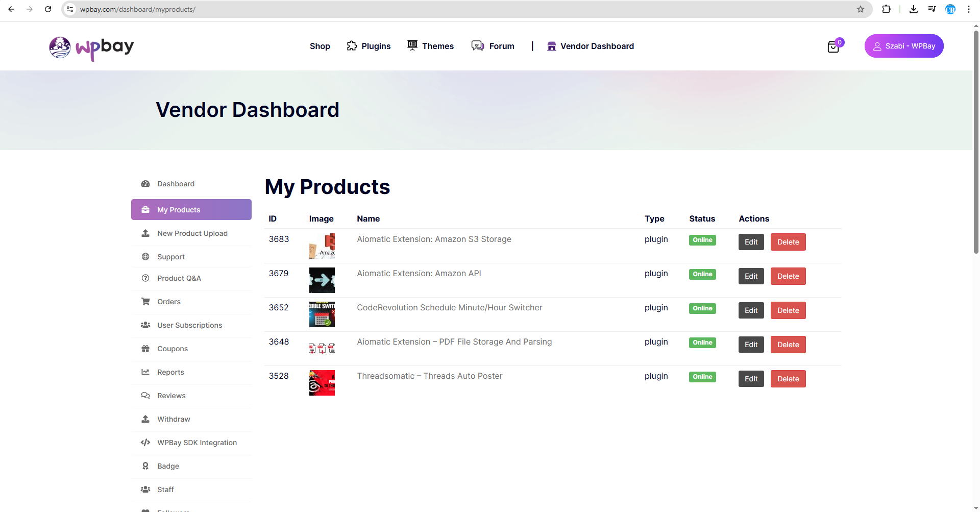This screenshot has width=980, height=512.
Task: Click Online status of product 3683
Action: tap(702, 240)
